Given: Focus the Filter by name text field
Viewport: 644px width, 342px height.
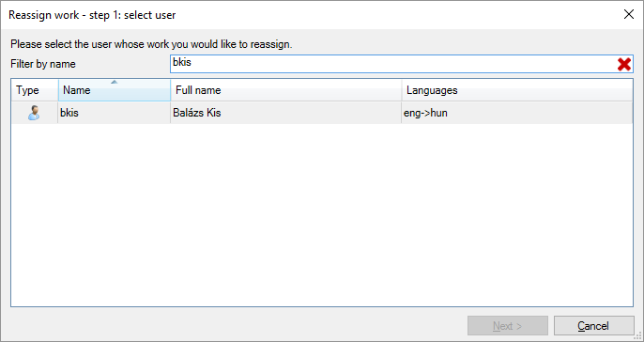Looking at the screenshot, I should point(393,64).
